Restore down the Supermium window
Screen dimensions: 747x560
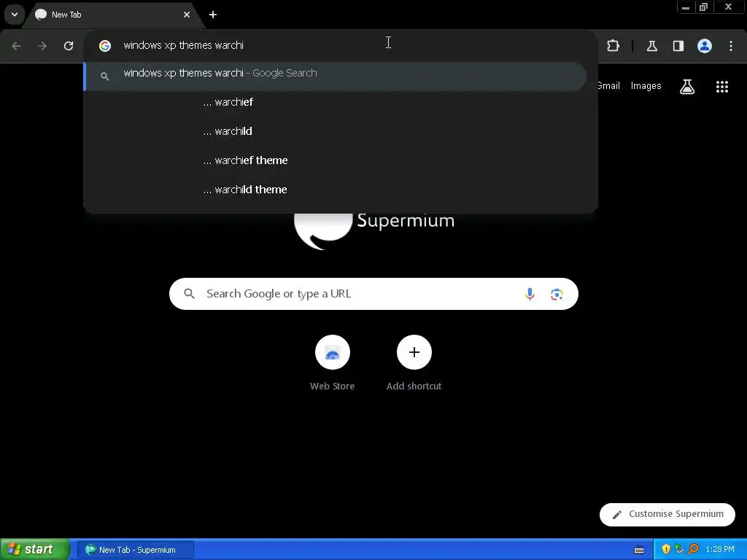coord(704,7)
